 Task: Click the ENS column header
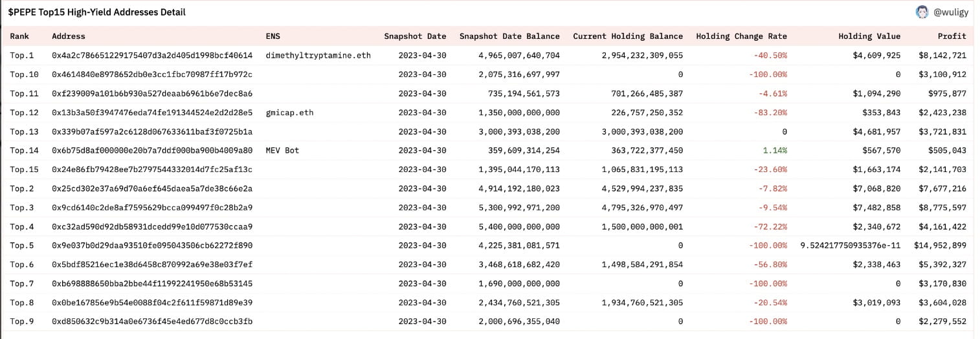[273, 36]
